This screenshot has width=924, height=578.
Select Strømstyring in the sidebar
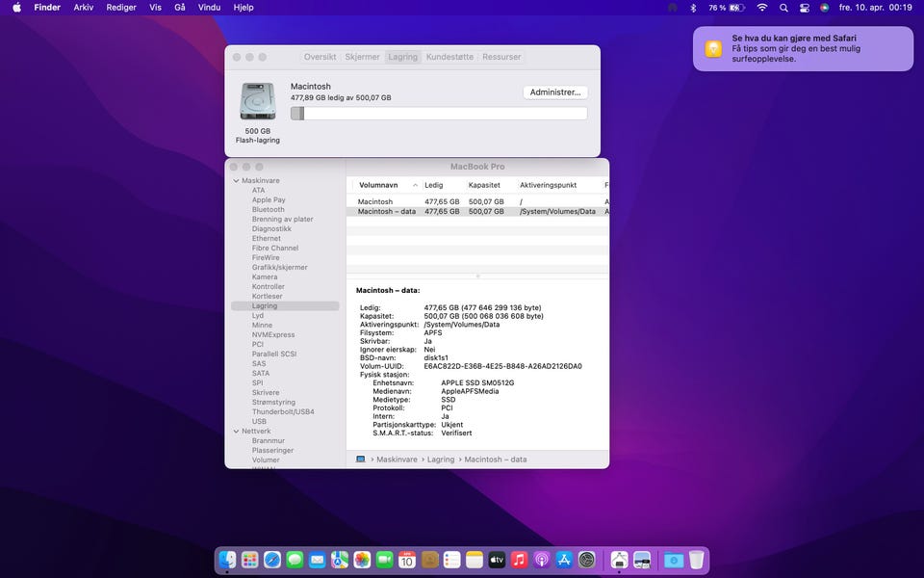click(x=273, y=403)
